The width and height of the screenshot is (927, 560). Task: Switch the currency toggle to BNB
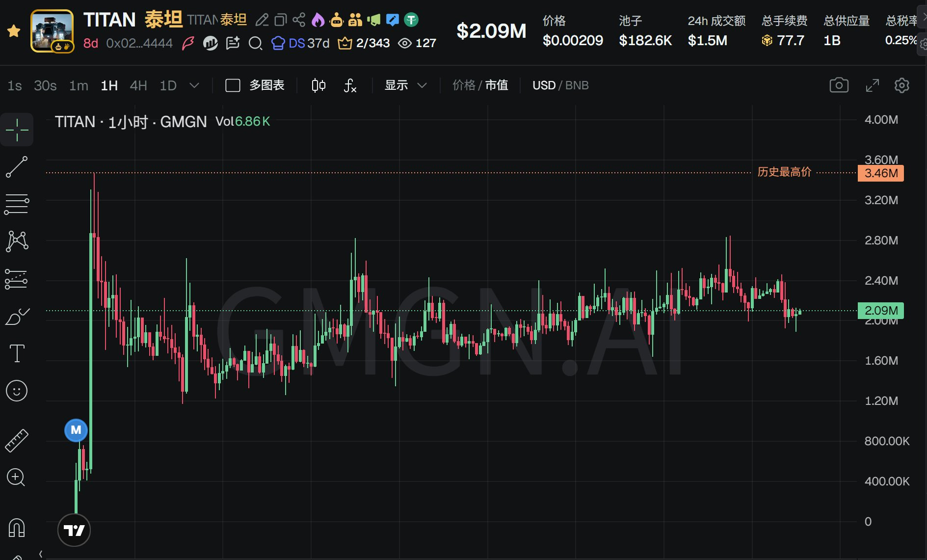coord(577,85)
